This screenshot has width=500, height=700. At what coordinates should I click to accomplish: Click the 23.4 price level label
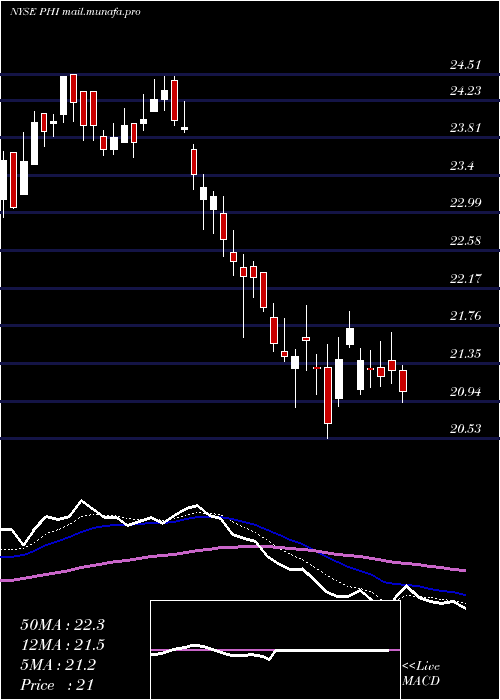[x=462, y=167]
